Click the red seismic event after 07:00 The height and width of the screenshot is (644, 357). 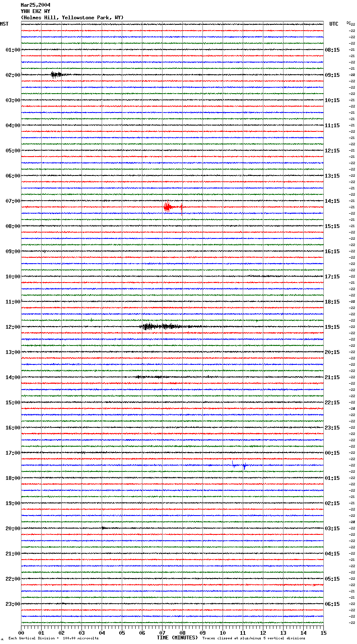[x=173, y=207]
